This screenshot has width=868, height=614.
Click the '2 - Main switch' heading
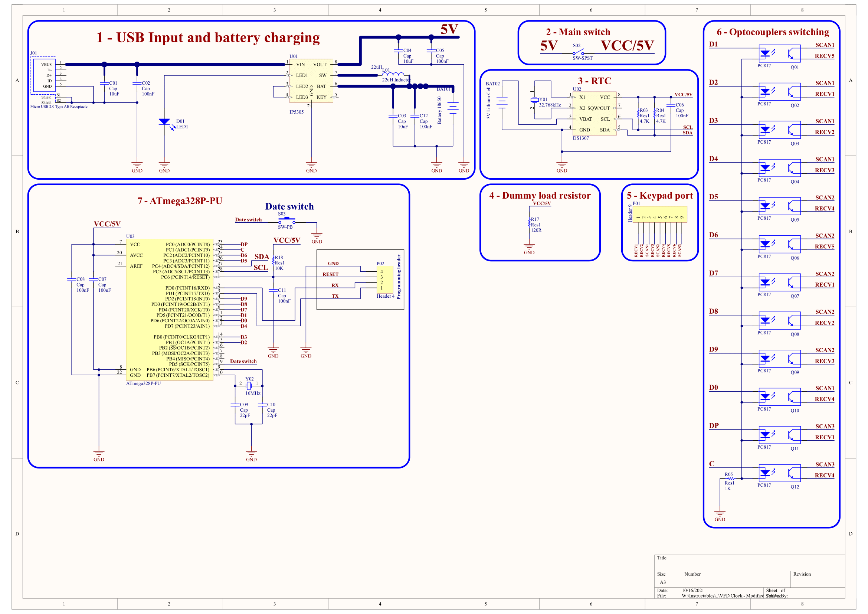click(x=578, y=32)
